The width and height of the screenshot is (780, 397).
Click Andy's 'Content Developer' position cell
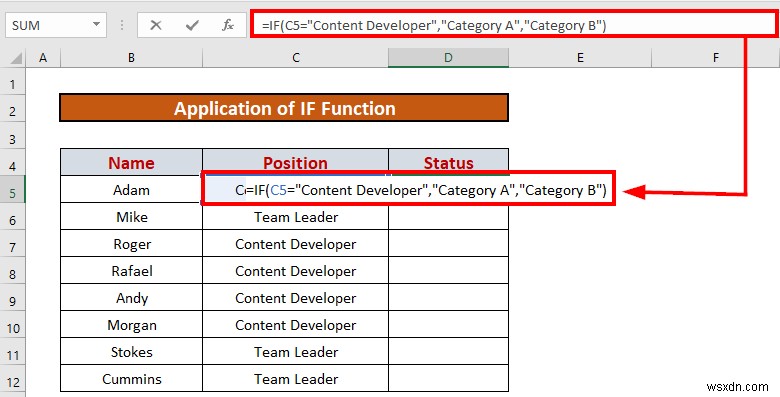pyautogui.click(x=295, y=298)
